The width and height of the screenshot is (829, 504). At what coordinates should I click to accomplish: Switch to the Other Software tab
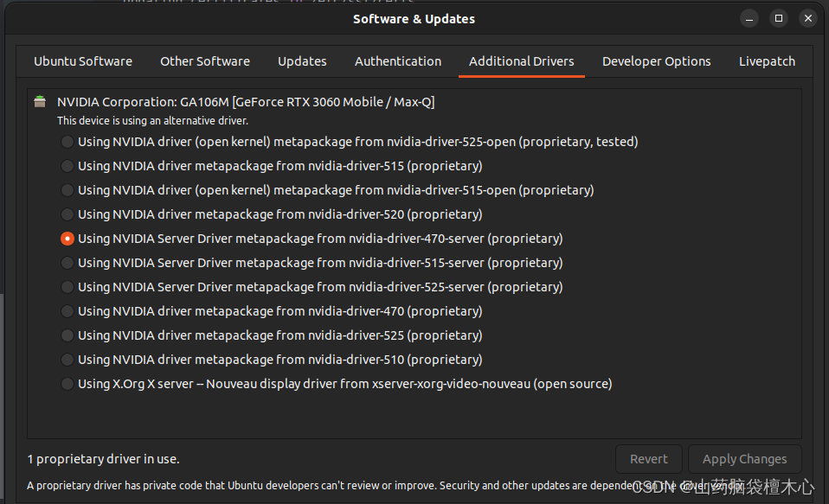point(205,61)
